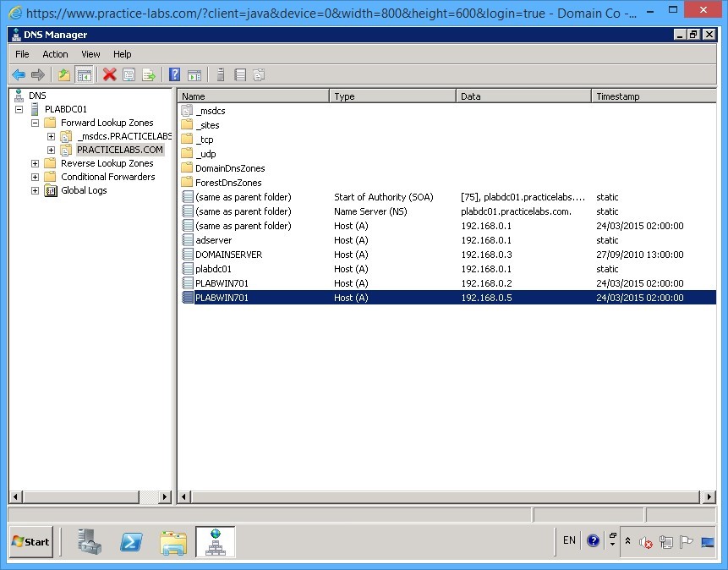
Task: Expand the Conditional Forwarders node
Action: pyautogui.click(x=34, y=176)
